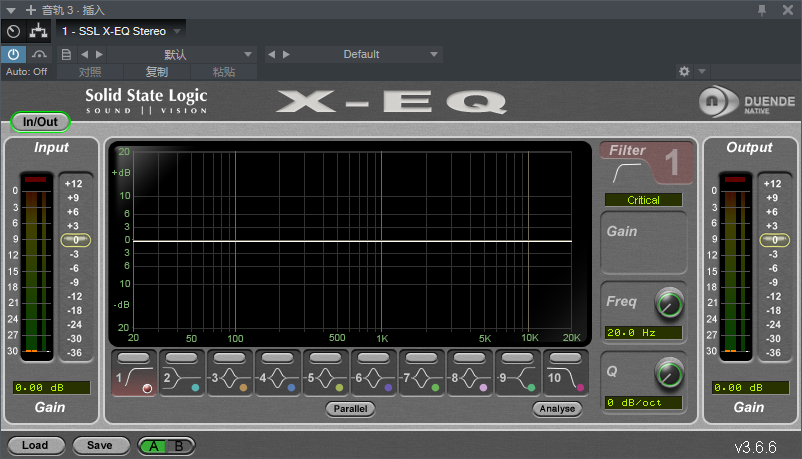Toggle band 7 enable button
The image size is (802, 459).
point(421,358)
